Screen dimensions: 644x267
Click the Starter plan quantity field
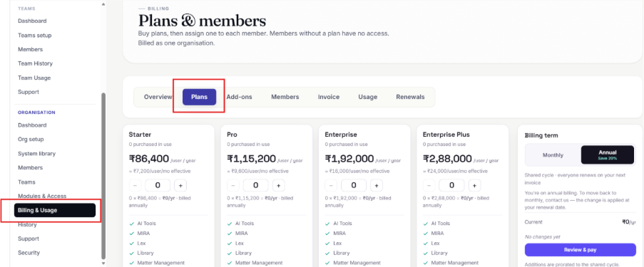[x=158, y=185]
